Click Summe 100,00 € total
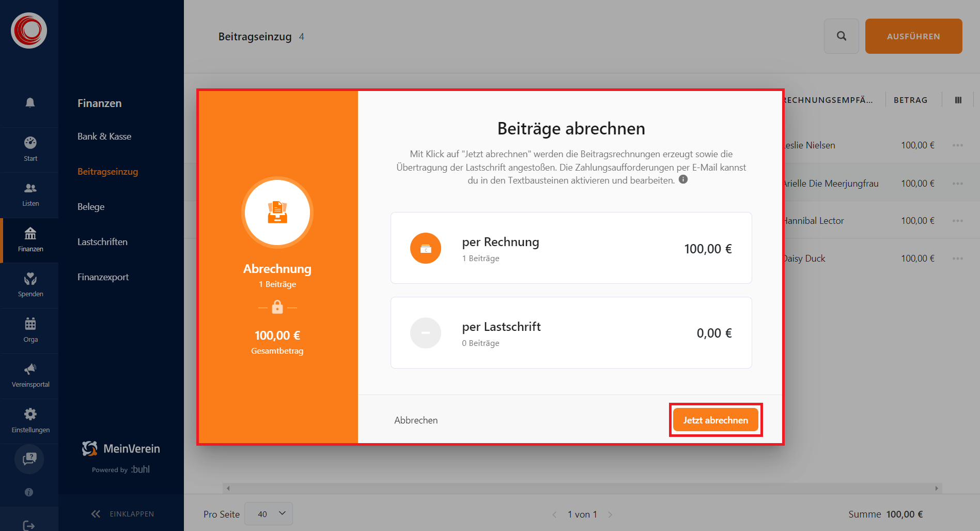 click(x=885, y=514)
